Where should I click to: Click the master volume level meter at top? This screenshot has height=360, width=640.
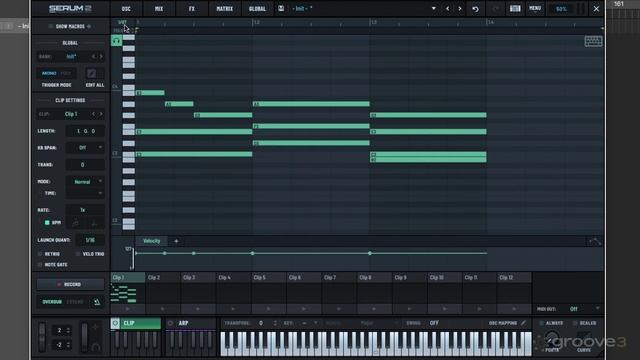[x=580, y=9]
